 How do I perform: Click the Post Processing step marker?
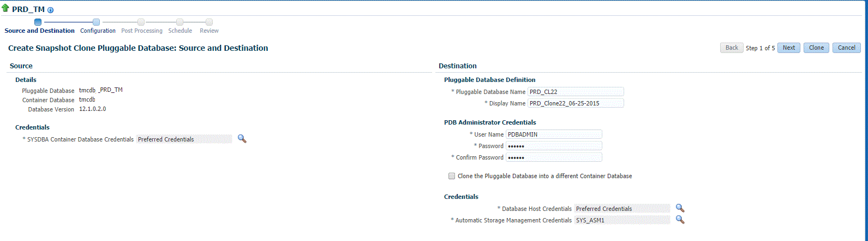(x=141, y=22)
